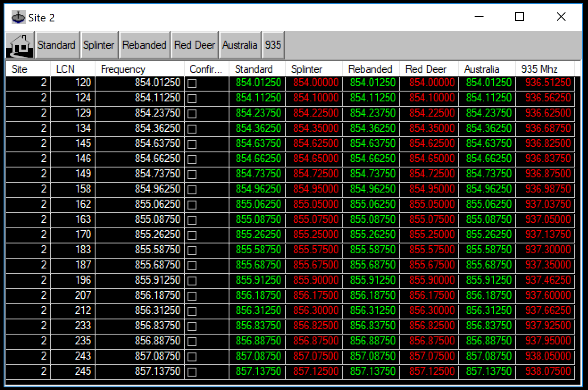Check the confirm box for LCN 129
This screenshot has width=588, height=390.
coord(192,114)
